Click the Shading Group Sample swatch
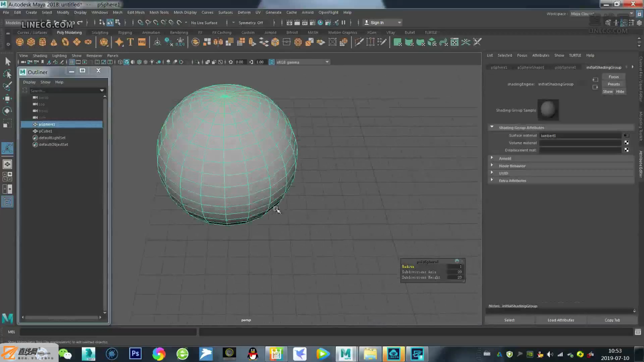This screenshot has width=644, height=362. click(x=548, y=110)
